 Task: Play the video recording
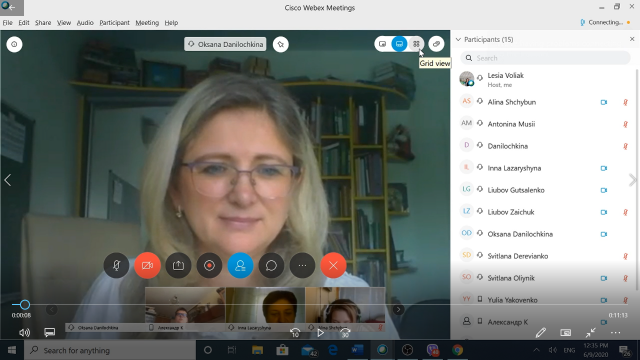[x=320, y=333]
